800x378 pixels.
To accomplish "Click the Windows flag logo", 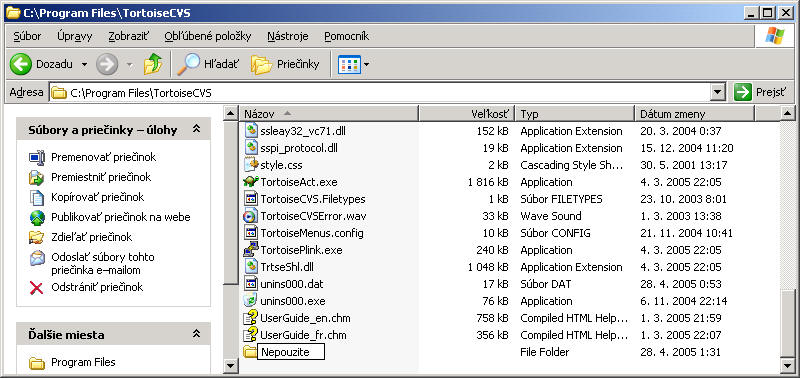I will coord(774,36).
